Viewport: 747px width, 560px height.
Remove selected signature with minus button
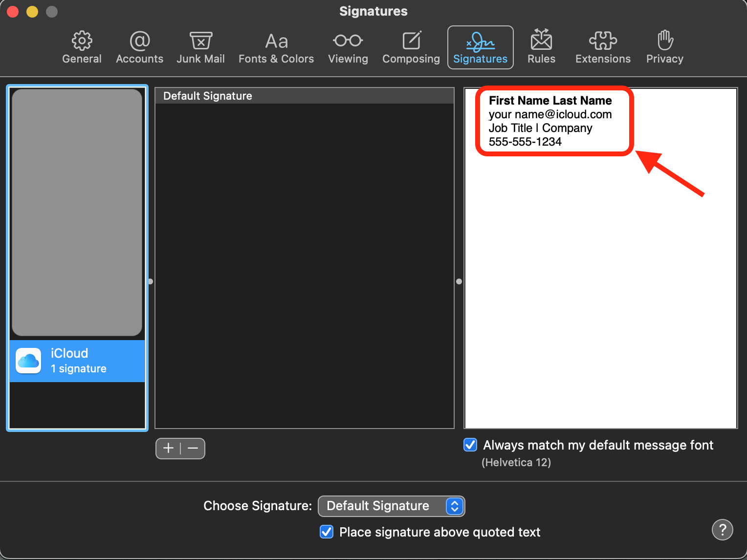click(192, 448)
